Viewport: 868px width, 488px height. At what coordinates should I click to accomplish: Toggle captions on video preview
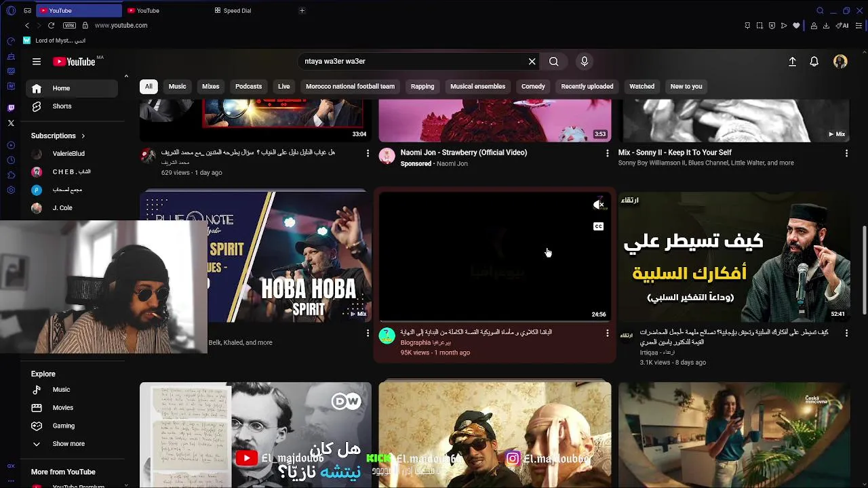pyautogui.click(x=598, y=226)
